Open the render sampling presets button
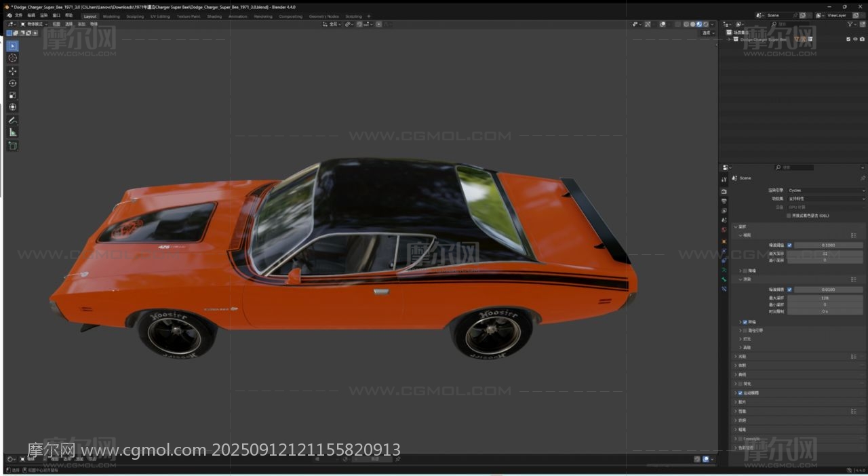868x476 pixels. [x=854, y=279]
